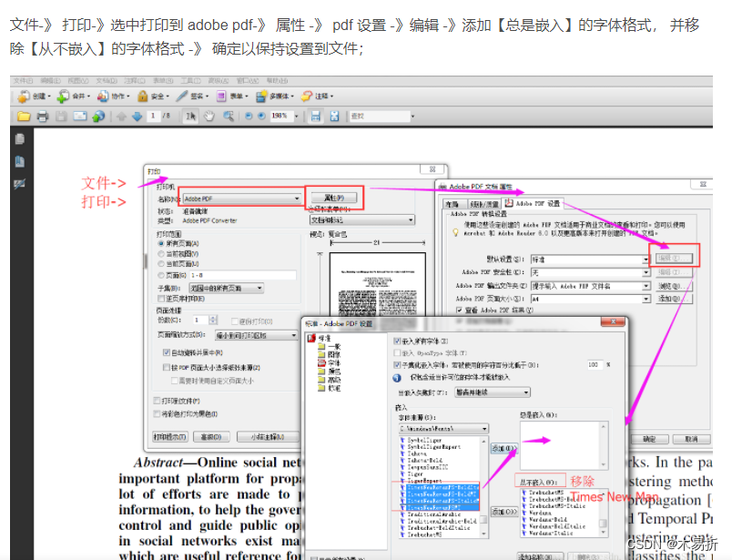Select the Hand tool in the toolbar
Viewport: 732px width, 560px height.
click(x=209, y=116)
